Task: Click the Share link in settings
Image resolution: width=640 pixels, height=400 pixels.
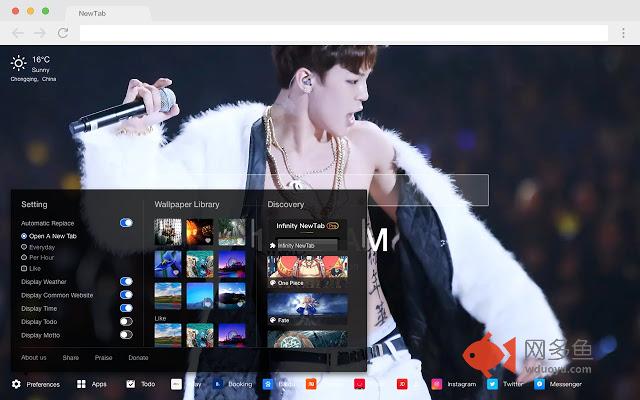Action: click(71, 357)
